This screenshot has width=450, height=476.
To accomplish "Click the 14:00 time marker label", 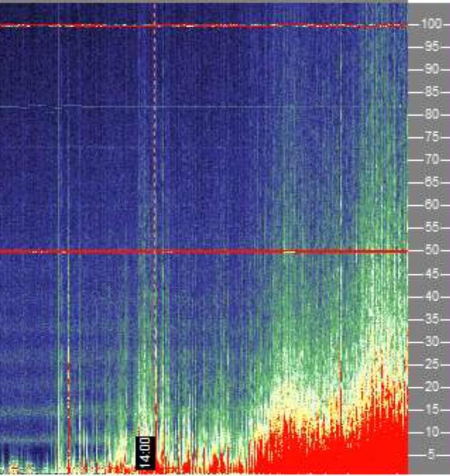I will pos(146,451).
